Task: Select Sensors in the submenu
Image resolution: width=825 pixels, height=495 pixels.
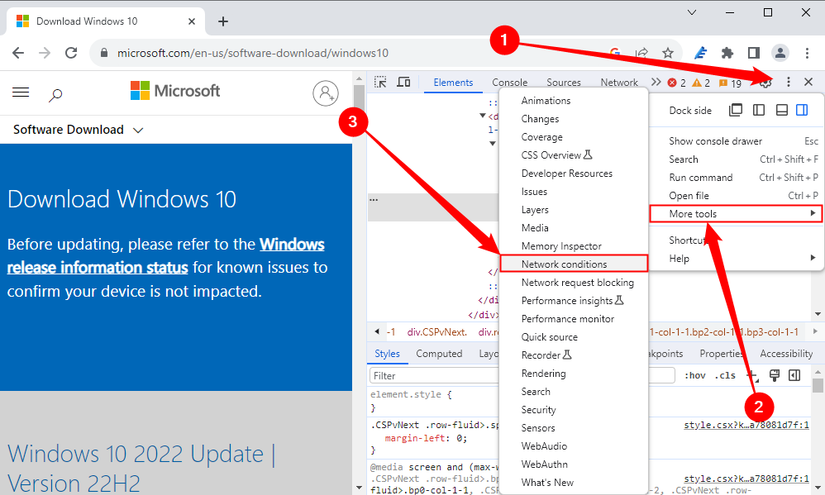Action: pos(574,428)
